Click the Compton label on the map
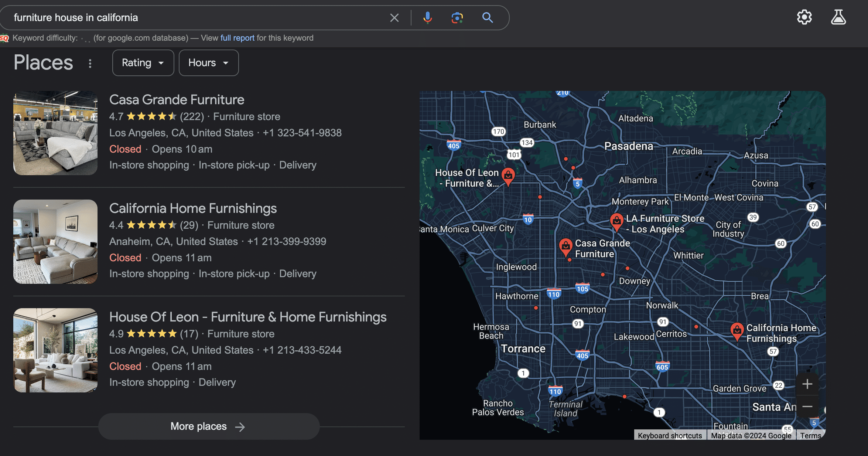This screenshot has height=456, width=868. 588,310
